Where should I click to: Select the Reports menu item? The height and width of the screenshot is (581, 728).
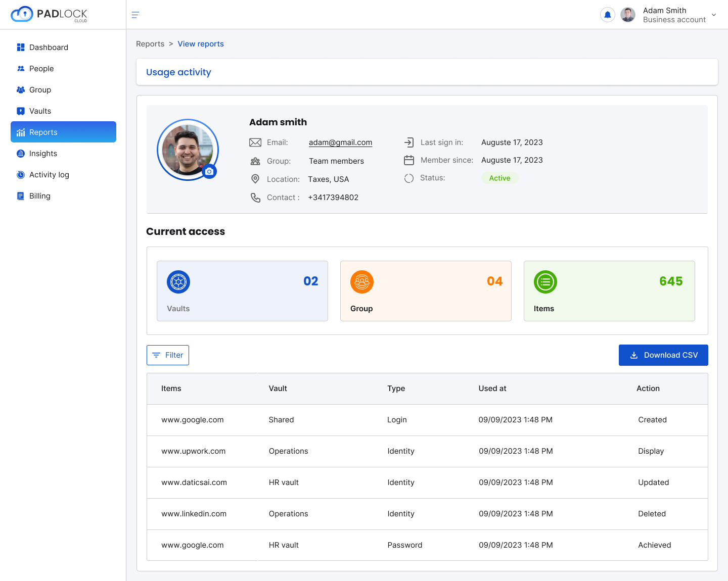(x=63, y=132)
